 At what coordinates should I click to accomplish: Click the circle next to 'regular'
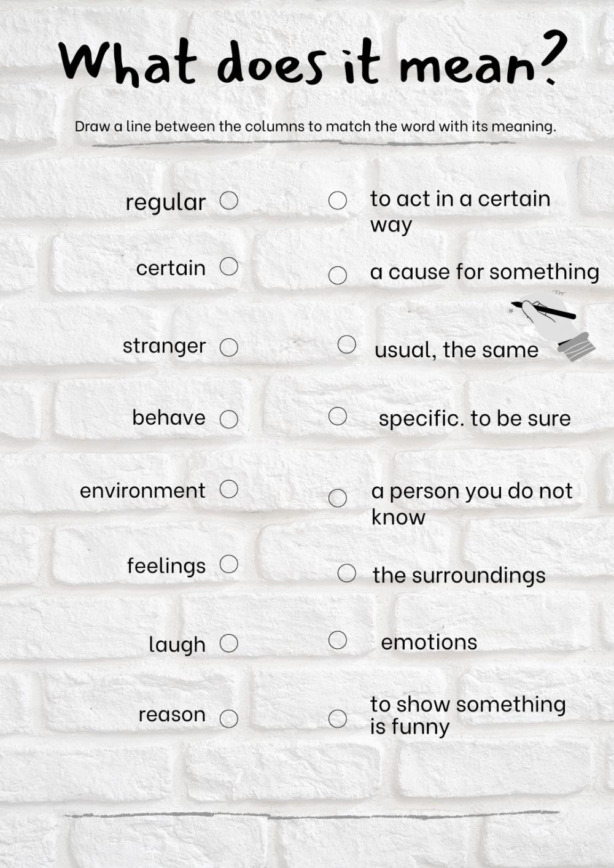point(229,201)
